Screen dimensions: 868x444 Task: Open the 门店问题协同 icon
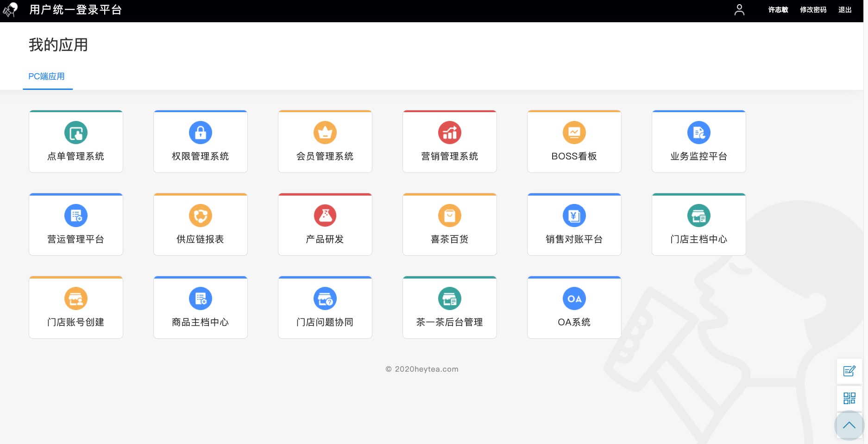coord(325,298)
